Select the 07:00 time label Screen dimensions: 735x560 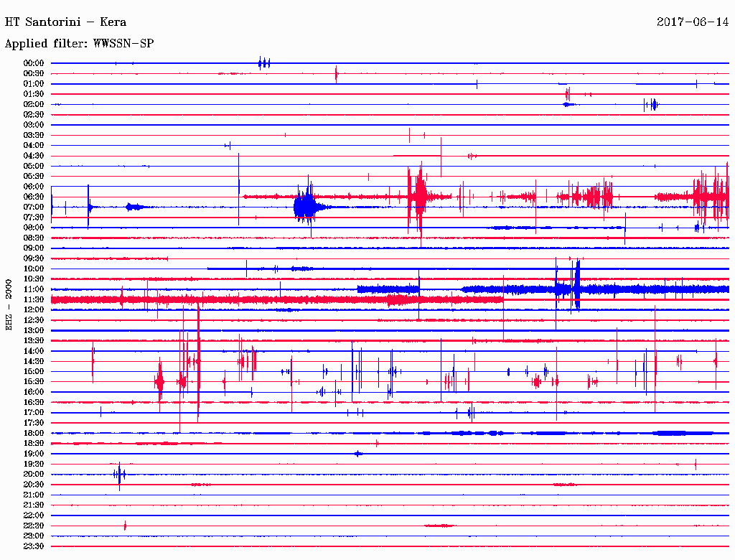pyautogui.click(x=34, y=207)
